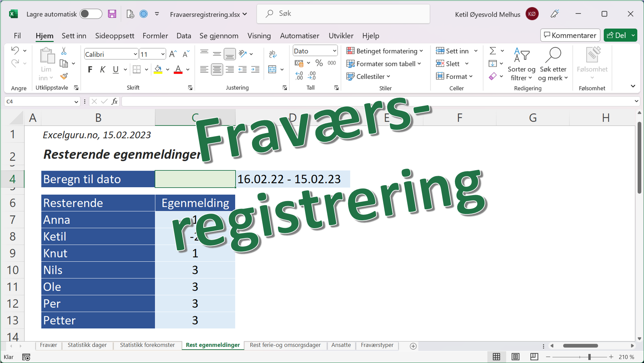Increase font size with the larger A
The width and height of the screenshot is (644, 363).
[x=173, y=54]
